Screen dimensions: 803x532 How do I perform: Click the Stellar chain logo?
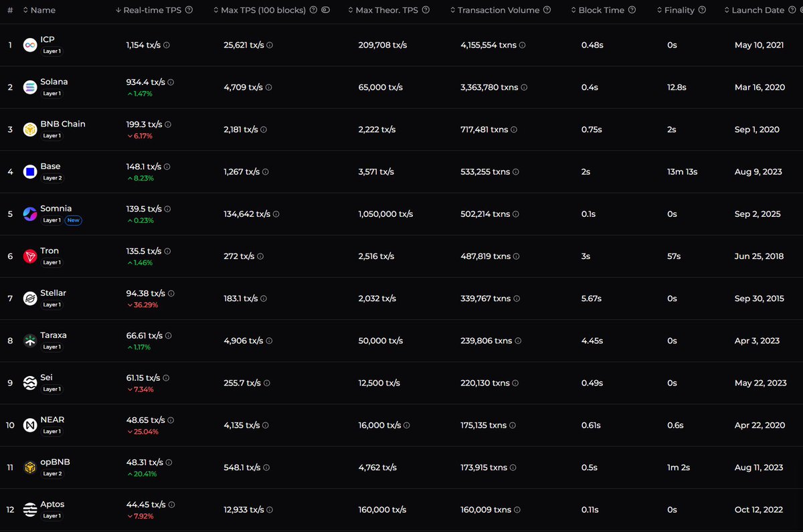29,298
